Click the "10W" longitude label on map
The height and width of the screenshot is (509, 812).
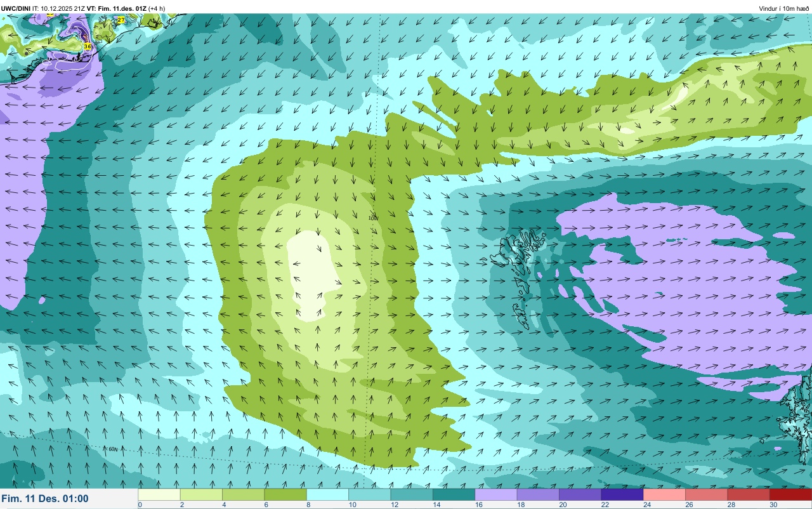pos(373,218)
